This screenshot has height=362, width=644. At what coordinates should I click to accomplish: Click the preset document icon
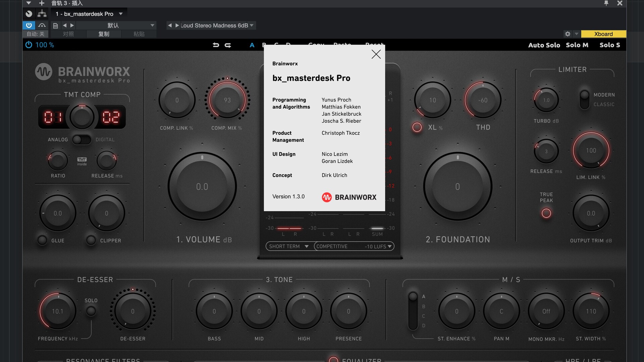(56, 25)
